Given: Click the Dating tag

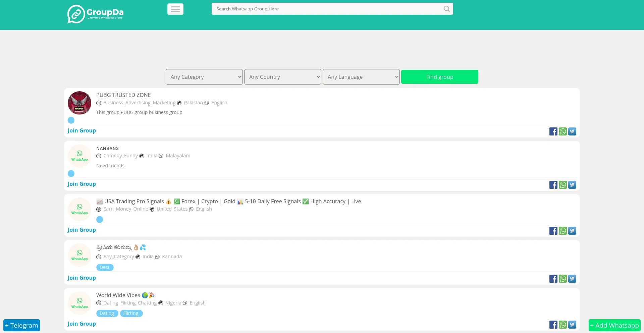Looking at the screenshot, I should 107,313.
